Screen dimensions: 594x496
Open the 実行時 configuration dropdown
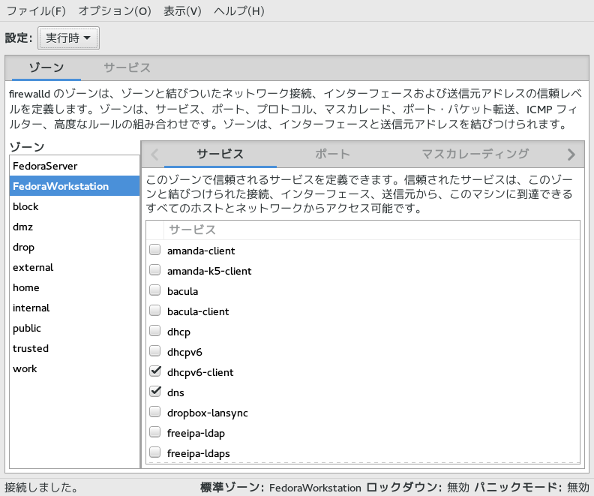69,38
